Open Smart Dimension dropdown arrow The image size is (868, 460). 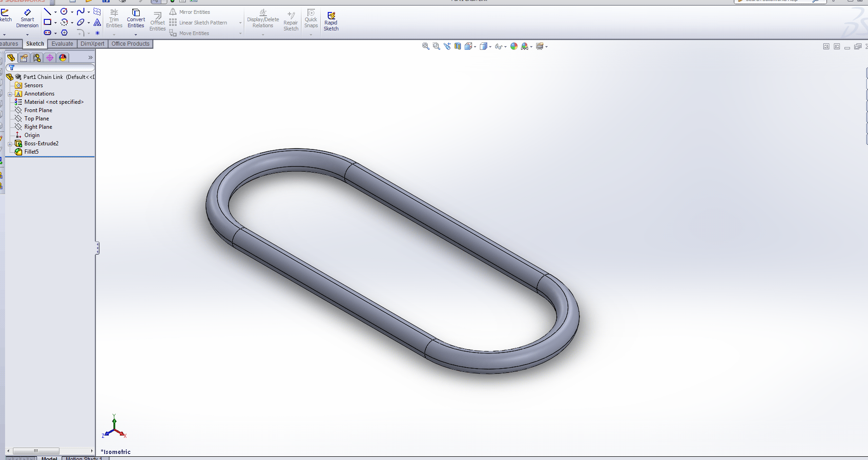(27, 35)
